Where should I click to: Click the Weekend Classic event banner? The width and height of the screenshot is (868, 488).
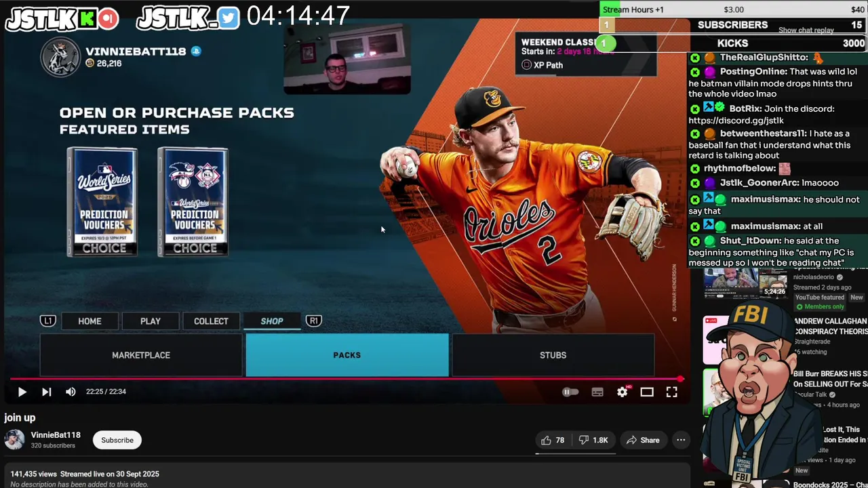tap(586, 54)
